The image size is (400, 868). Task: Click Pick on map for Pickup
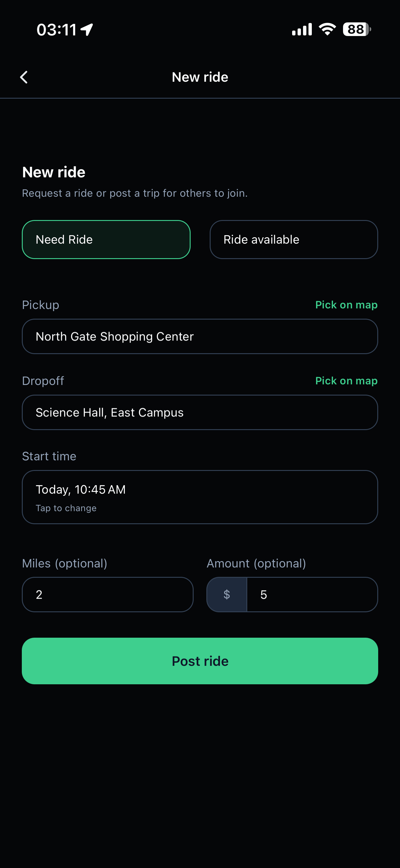(x=346, y=304)
